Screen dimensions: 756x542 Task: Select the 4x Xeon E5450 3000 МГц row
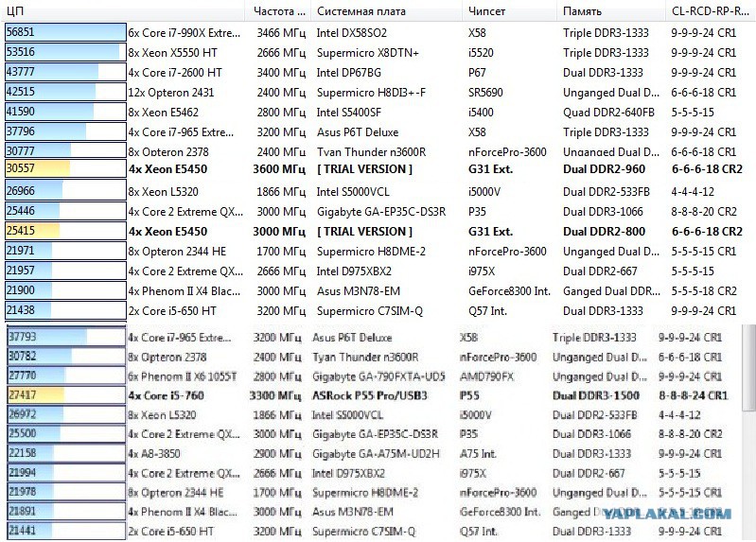[x=374, y=231]
